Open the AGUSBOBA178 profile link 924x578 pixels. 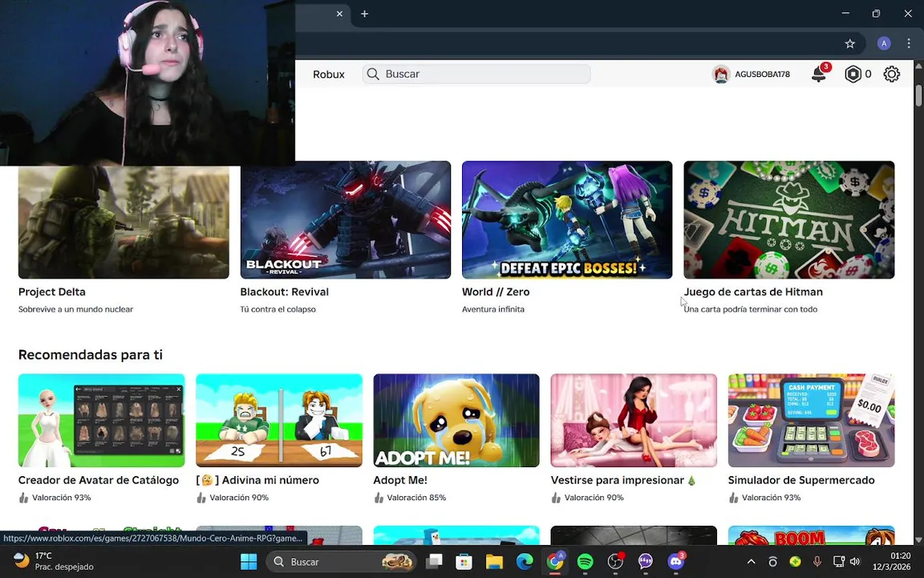(x=762, y=75)
